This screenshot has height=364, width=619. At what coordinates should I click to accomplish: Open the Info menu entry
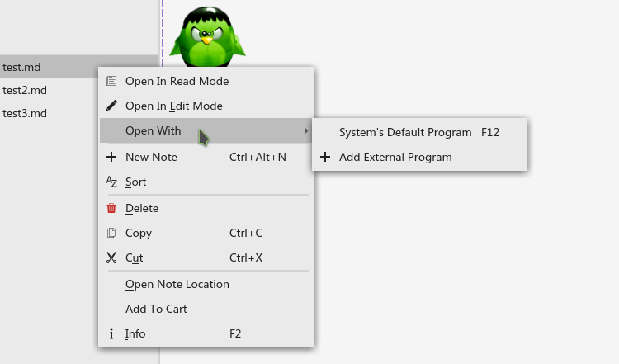[206, 333]
